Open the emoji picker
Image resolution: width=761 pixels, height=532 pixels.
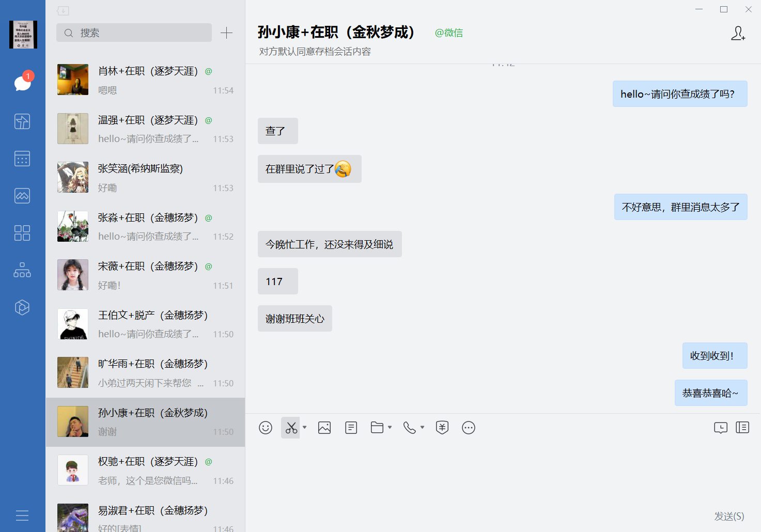tap(266, 428)
